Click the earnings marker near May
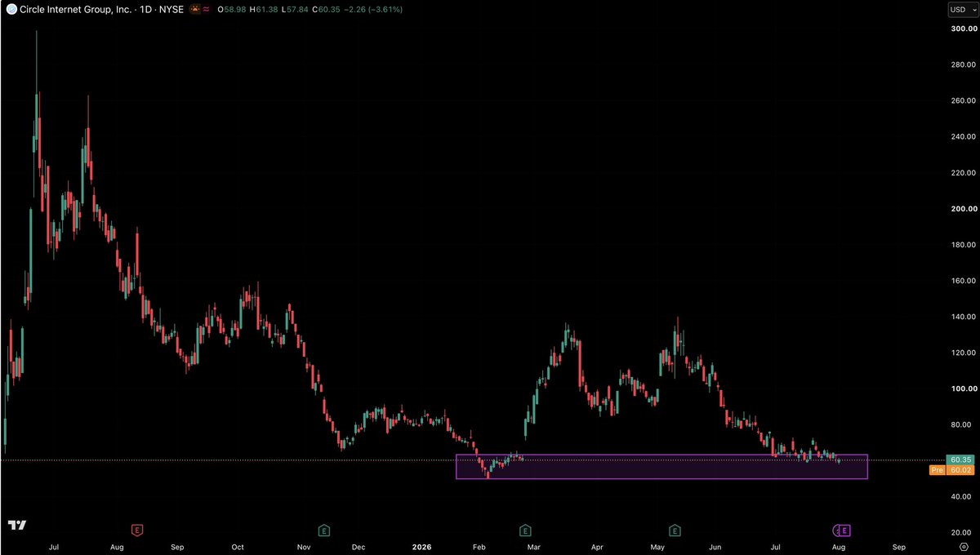The image size is (980, 555). point(675,529)
